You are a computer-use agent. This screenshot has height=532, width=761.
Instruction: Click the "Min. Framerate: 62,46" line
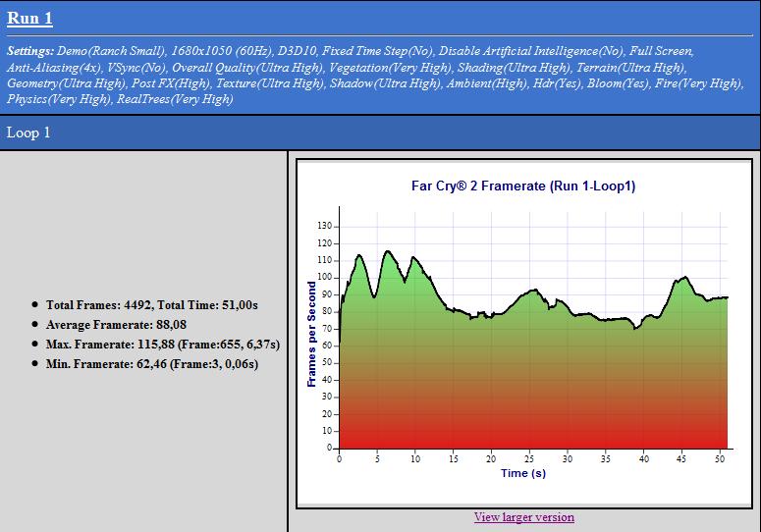pyautogui.click(x=152, y=364)
